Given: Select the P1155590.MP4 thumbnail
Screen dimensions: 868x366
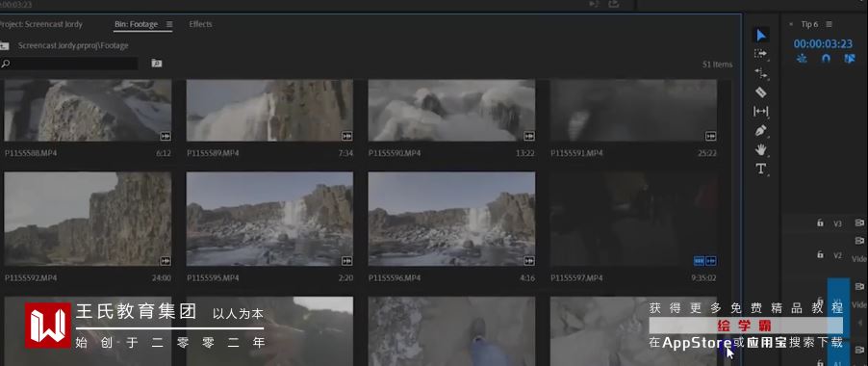Looking at the screenshot, I should [451, 110].
